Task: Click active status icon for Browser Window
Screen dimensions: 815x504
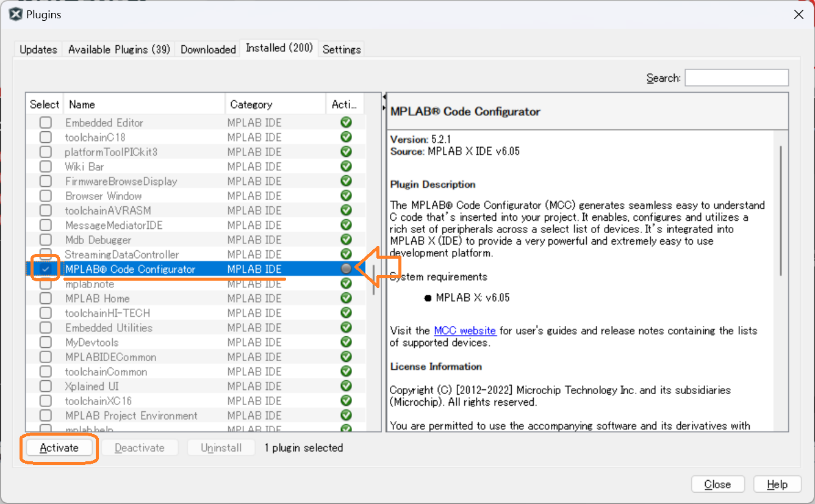Action: [346, 196]
